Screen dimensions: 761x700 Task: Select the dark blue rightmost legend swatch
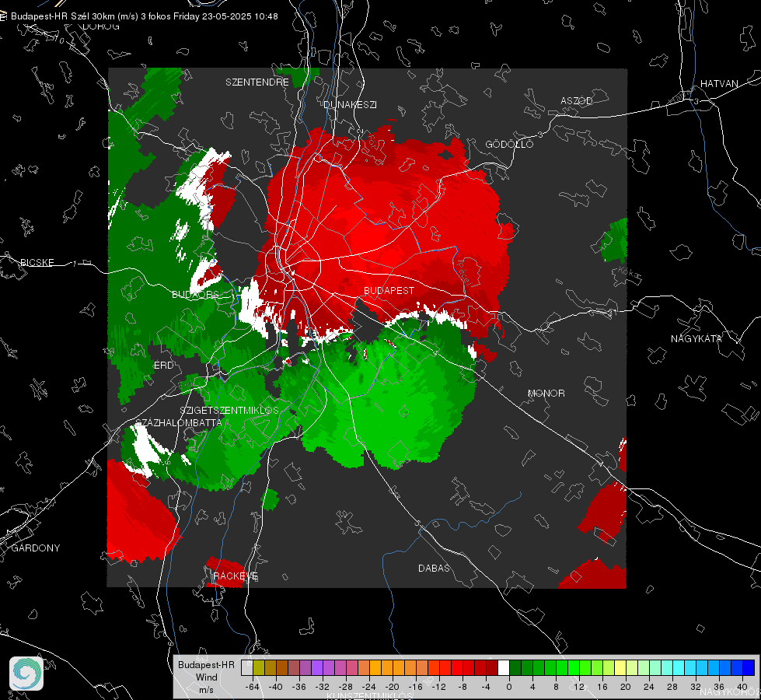[749, 668]
